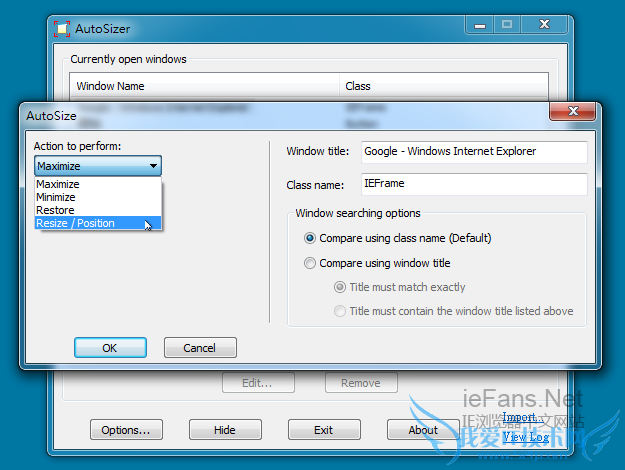Open the Action to perform dropdown
This screenshot has height=470, width=625.
pos(98,166)
